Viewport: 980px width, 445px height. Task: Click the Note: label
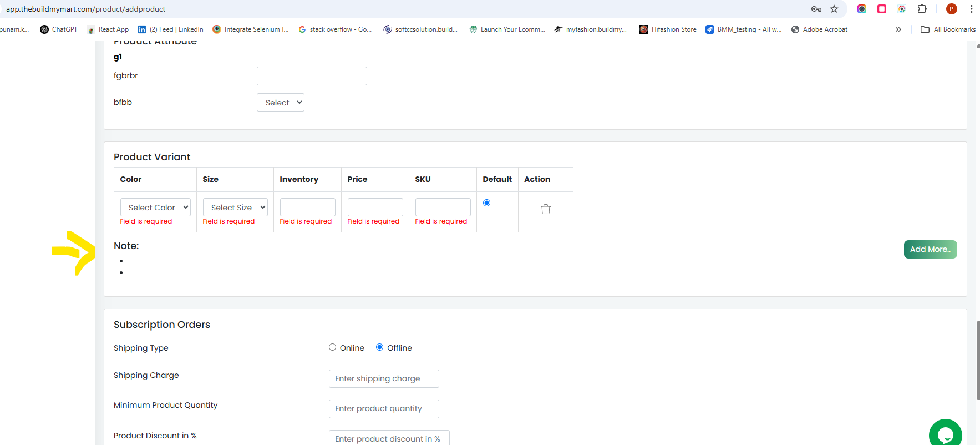coord(126,246)
